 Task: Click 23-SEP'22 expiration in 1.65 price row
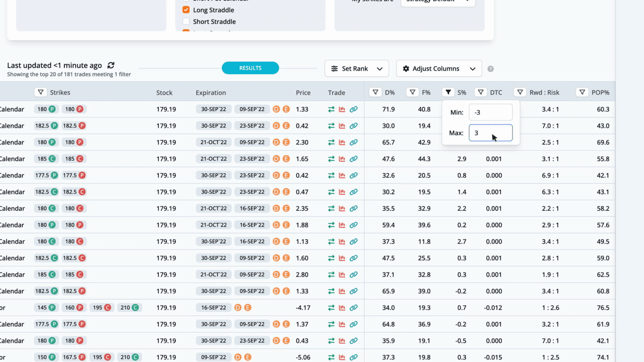click(x=252, y=159)
